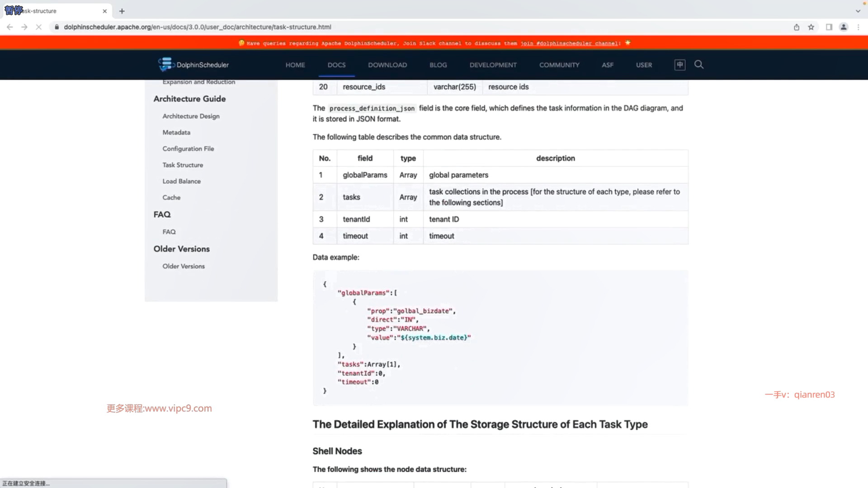Image resolution: width=868 pixels, height=488 pixels.
Task: Expand the tab search chevron
Action: click(x=858, y=11)
